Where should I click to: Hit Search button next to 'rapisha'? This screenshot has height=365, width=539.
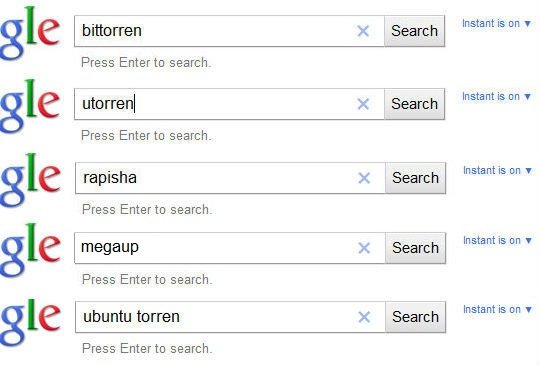pyautogui.click(x=416, y=178)
